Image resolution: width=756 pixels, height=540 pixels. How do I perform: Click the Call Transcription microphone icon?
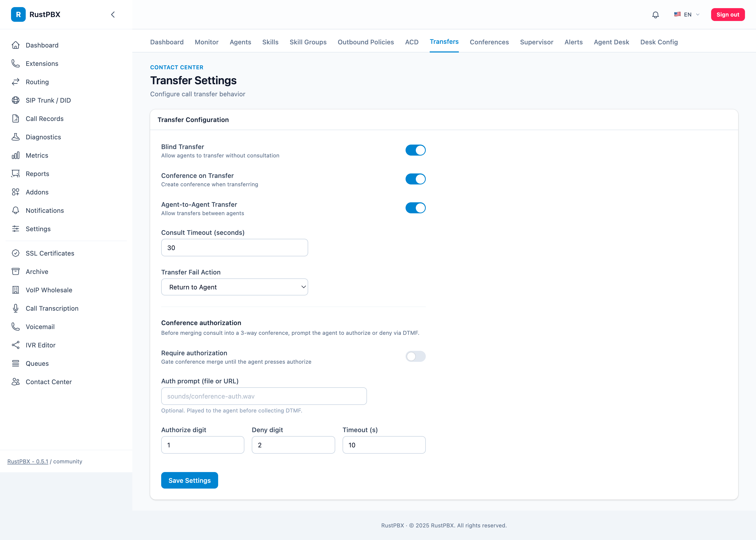point(16,308)
